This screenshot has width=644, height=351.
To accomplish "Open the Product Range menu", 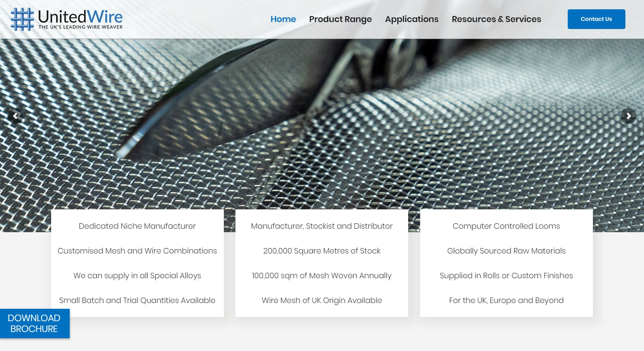I will [340, 19].
